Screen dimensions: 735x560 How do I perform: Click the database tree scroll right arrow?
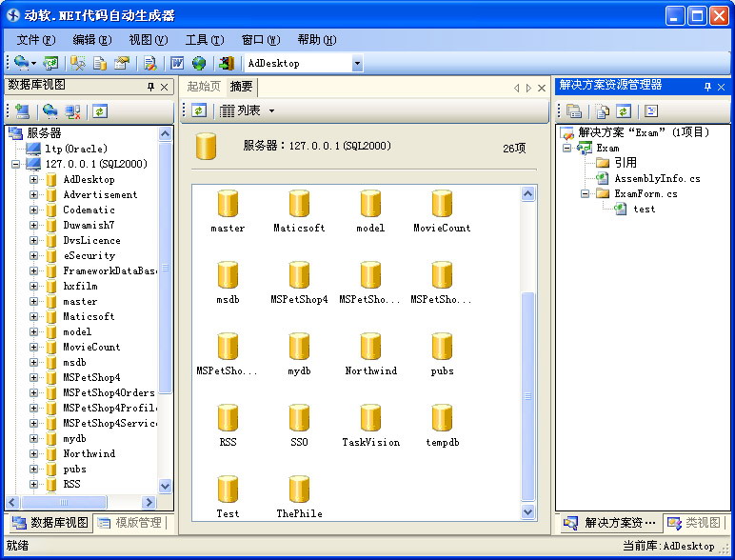pyautogui.click(x=149, y=502)
